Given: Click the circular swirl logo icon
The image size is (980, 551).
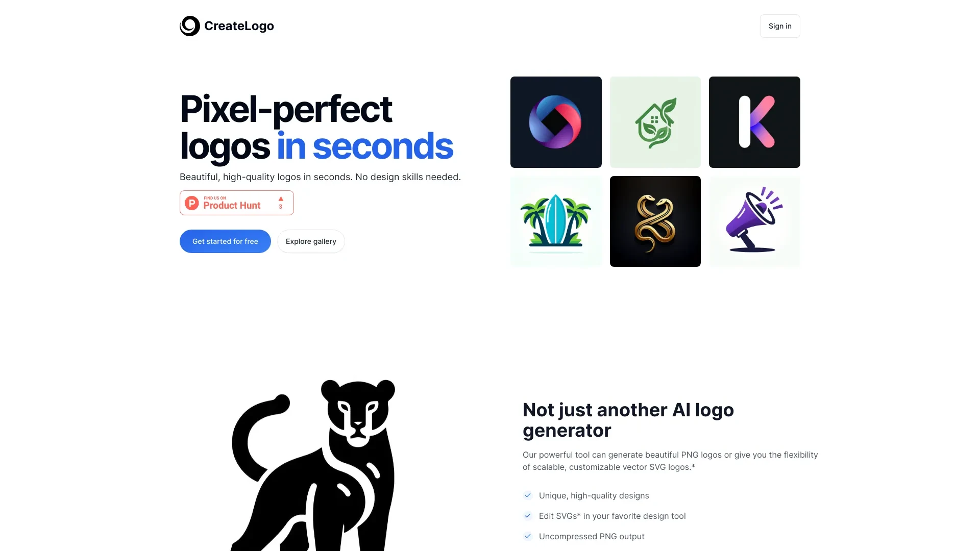Looking at the screenshot, I should point(189,26).
